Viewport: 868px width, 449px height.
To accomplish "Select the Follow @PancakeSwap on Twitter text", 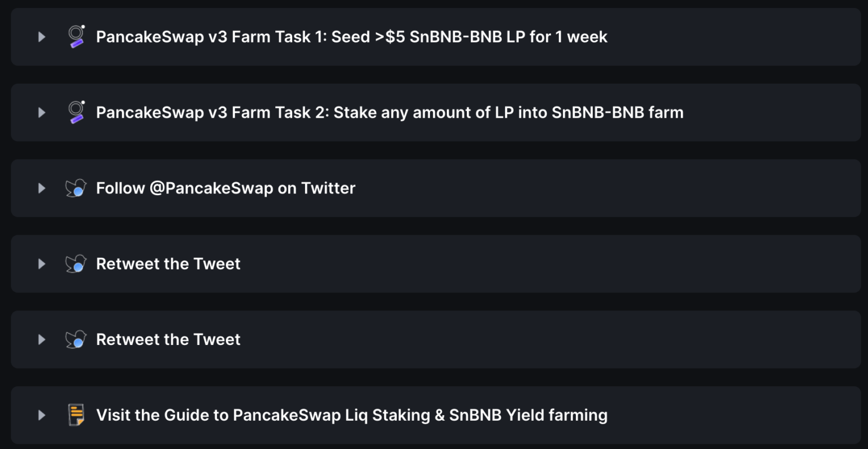I will coord(225,188).
